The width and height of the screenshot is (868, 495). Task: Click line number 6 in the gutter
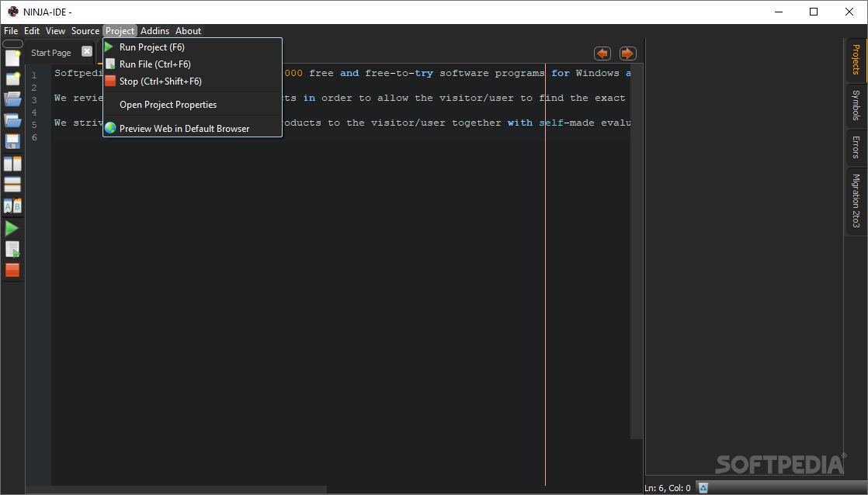point(34,137)
